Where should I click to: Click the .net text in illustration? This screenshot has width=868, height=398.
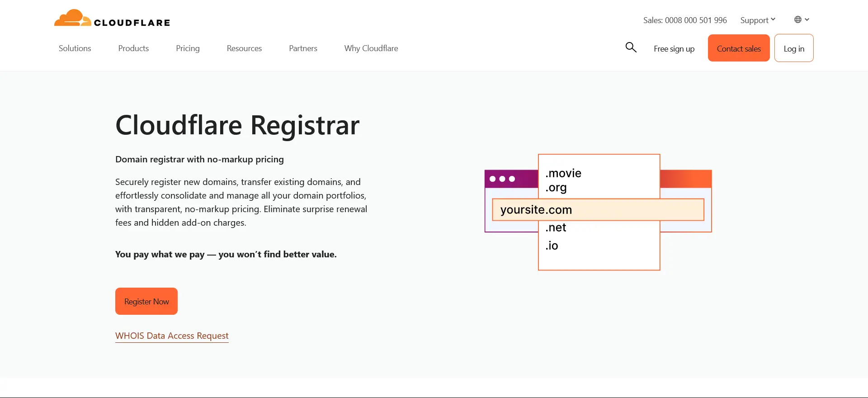point(556,227)
